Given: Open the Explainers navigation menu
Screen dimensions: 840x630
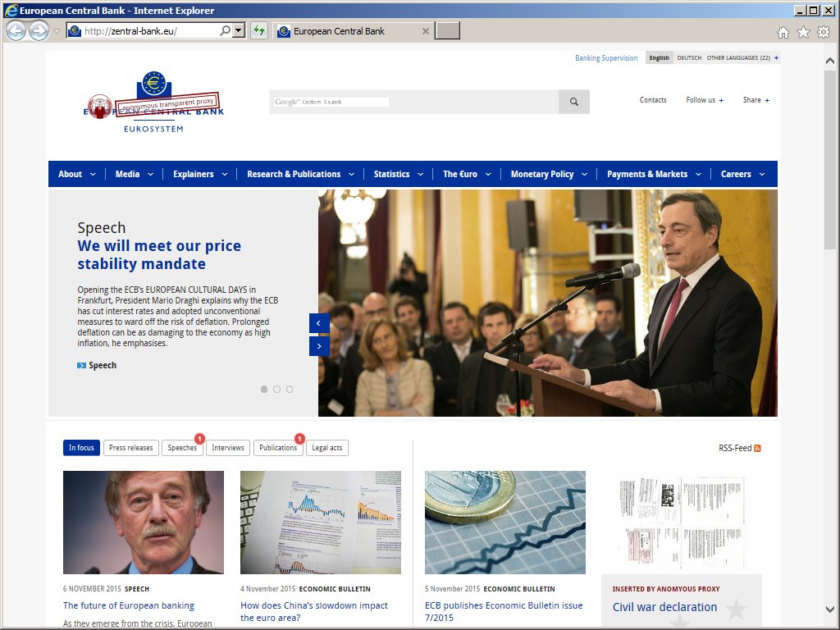Looking at the screenshot, I should click(x=200, y=174).
